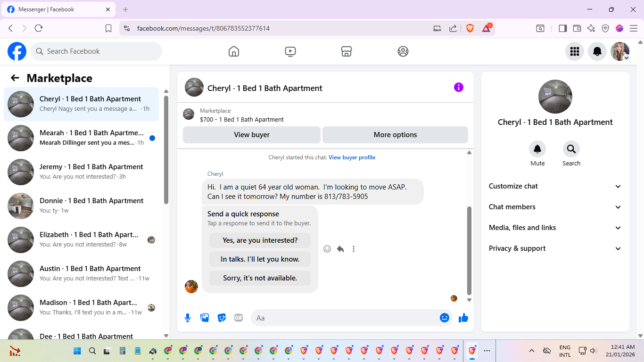
Task: Open the account profile picture menu
Action: (620, 51)
